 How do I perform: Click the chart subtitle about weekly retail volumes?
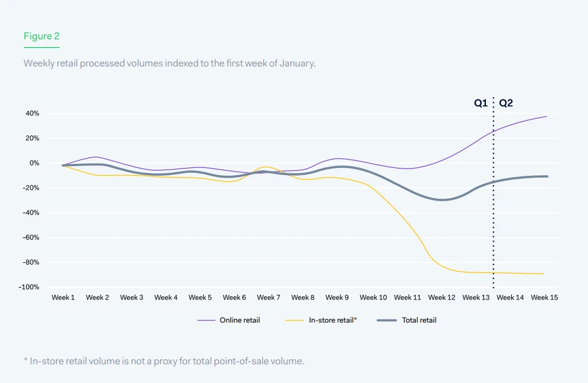click(169, 63)
